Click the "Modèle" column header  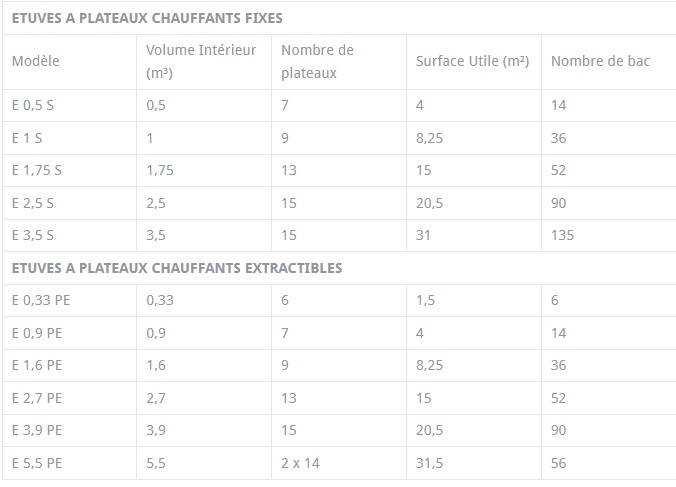coord(36,61)
